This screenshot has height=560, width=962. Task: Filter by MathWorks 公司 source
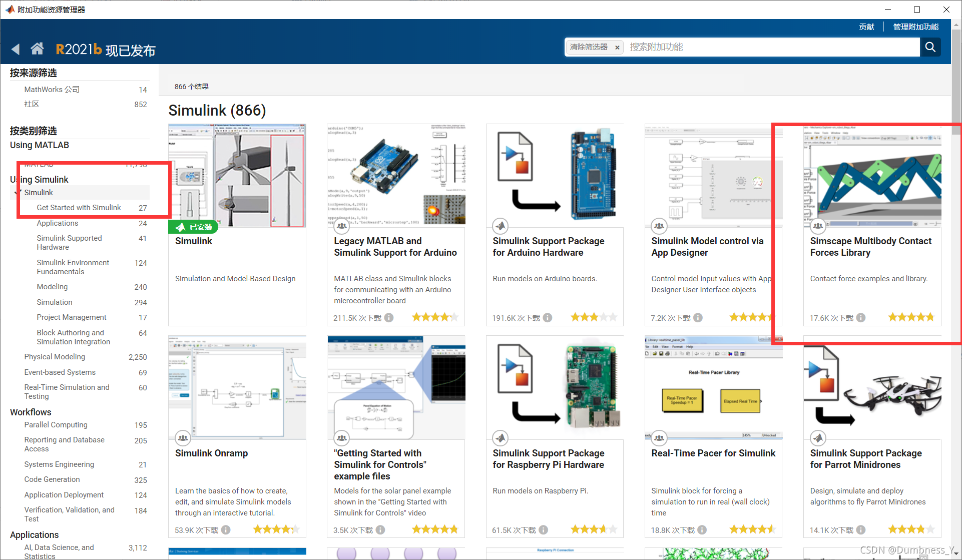click(52, 90)
